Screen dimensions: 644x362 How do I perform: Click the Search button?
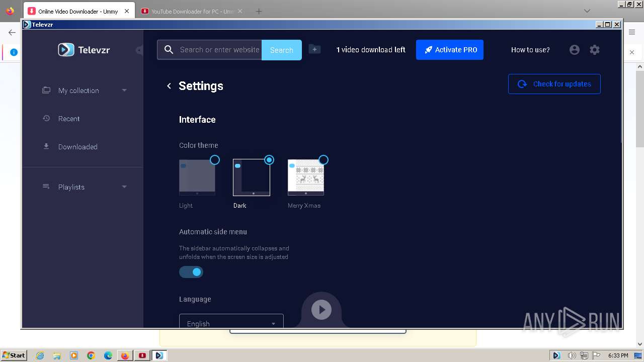[x=282, y=50]
